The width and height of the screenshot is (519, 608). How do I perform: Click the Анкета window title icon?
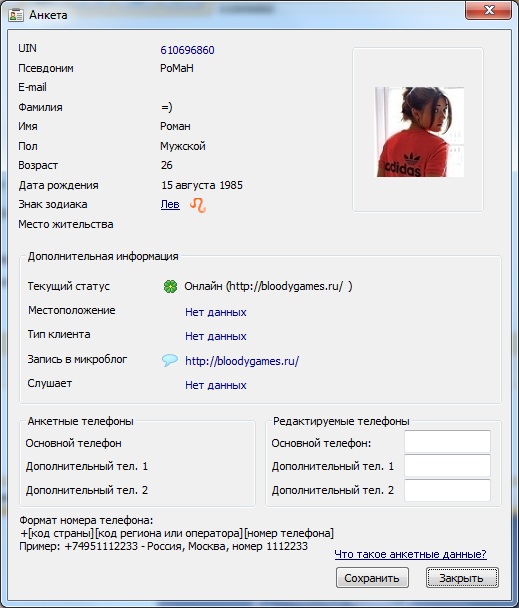tap(16, 15)
